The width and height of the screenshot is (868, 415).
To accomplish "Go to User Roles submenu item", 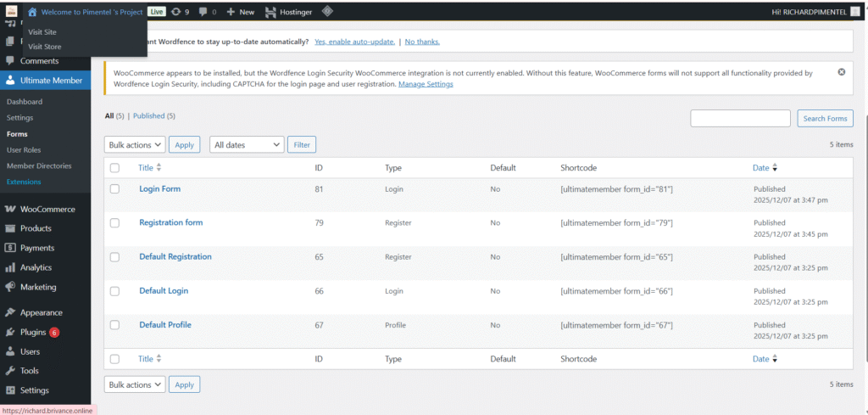I will [24, 150].
